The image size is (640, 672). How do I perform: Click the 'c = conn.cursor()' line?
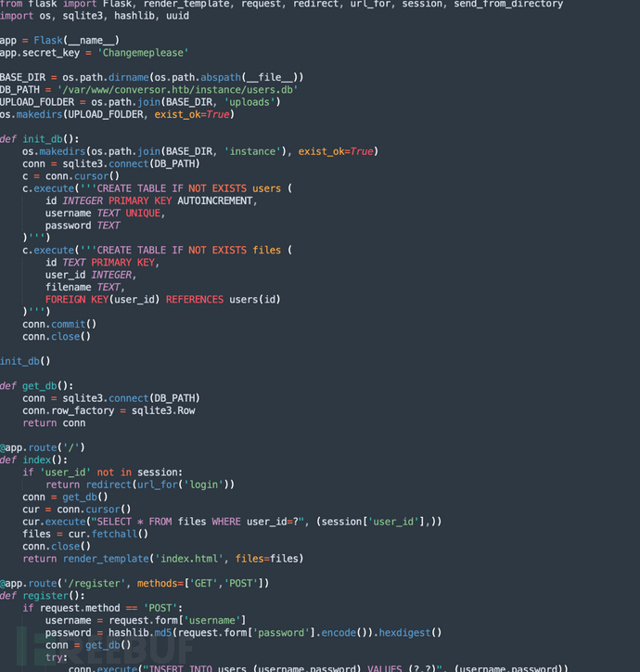71,176
